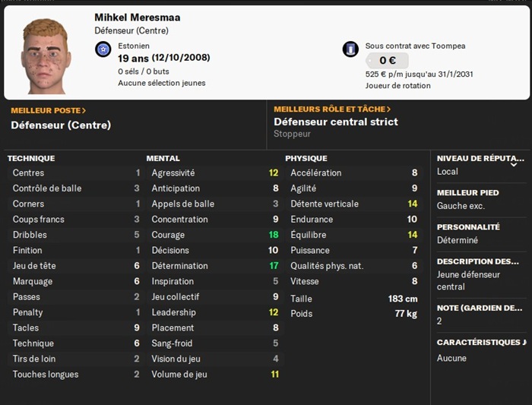Select the Physique attributes heading

point(306,159)
